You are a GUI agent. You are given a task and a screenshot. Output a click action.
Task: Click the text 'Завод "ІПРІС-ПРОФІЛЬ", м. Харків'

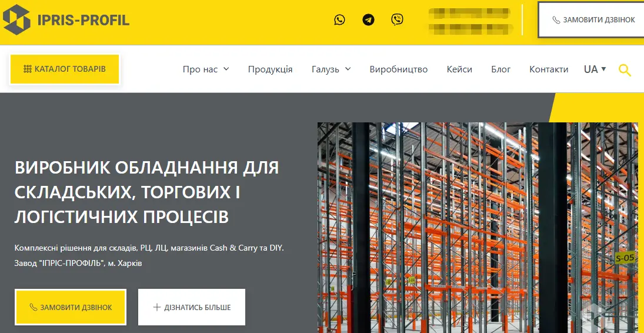78,263
